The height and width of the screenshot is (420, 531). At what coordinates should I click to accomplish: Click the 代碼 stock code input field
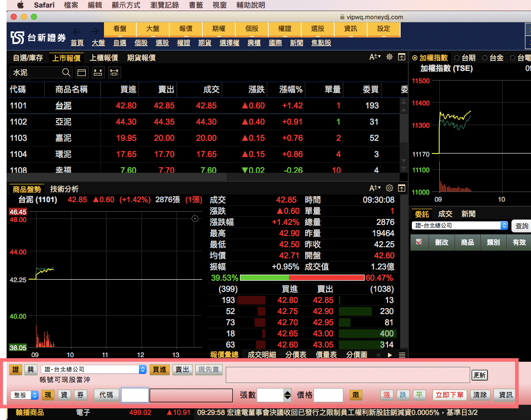(x=134, y=395)
